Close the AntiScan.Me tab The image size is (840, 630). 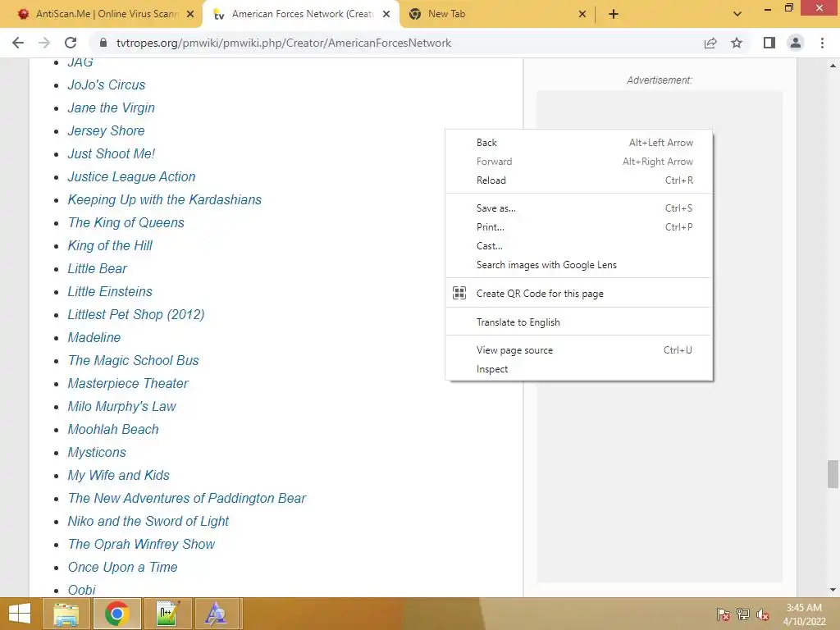tap(190, 14)
